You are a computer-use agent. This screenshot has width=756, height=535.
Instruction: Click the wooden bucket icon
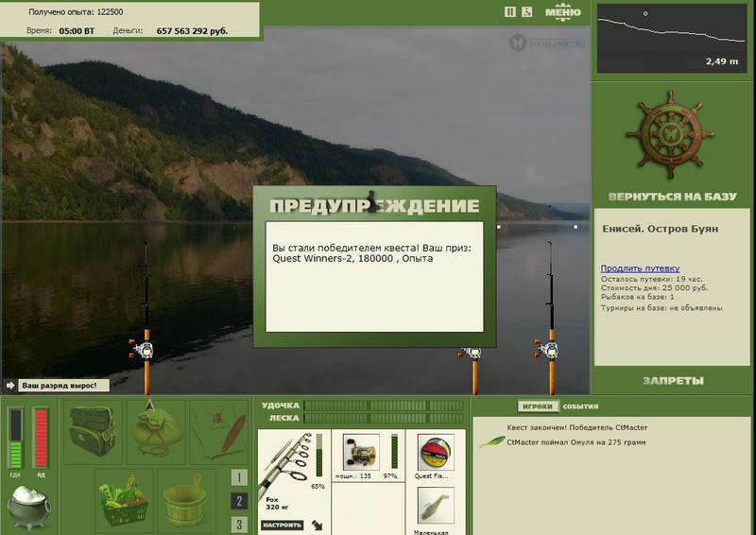tap(186, 500)
